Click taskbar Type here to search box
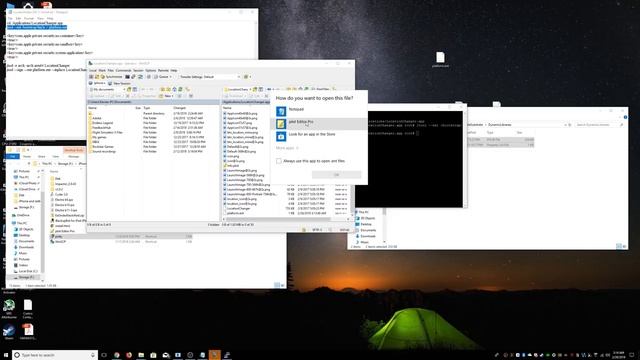 click(55, 355)
